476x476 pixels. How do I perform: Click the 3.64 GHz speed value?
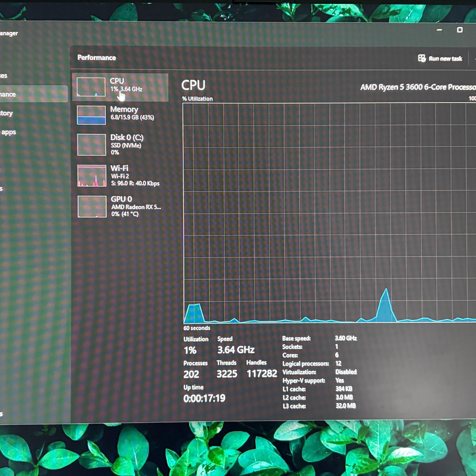(236, 350)
